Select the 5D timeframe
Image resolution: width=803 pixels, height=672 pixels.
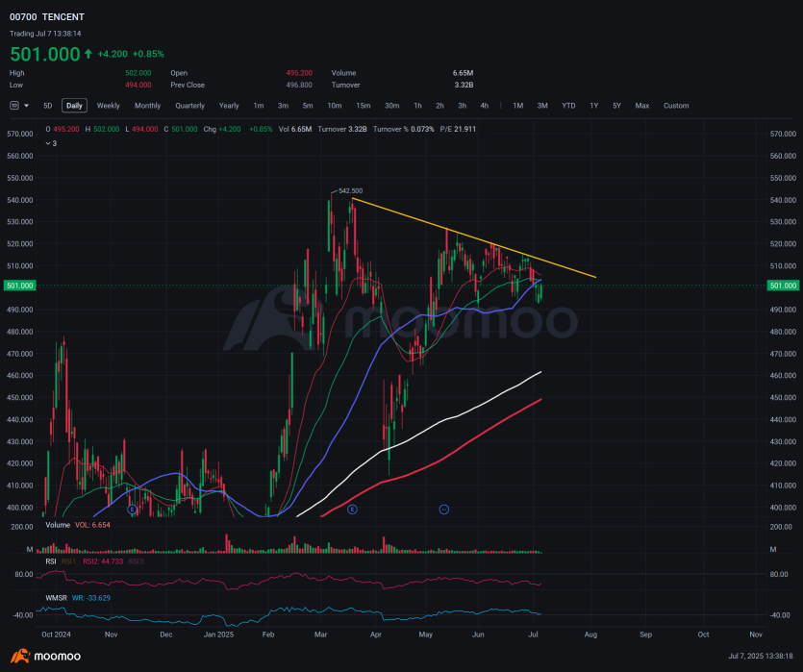tap(48, 106)
